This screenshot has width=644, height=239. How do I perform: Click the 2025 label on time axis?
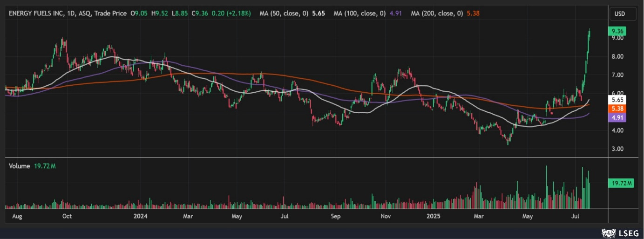click(x=434, y=216)
